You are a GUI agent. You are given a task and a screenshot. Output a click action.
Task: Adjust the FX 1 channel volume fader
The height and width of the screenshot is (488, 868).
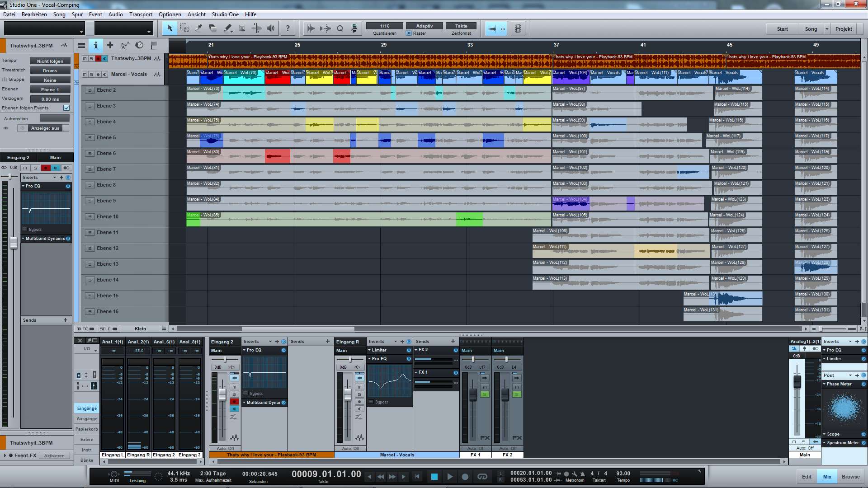tap(473, 394)
